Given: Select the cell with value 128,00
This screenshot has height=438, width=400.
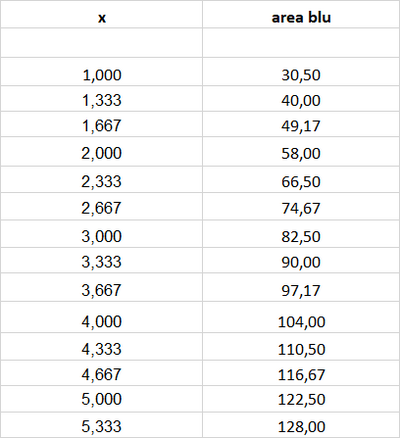Looking at the screenshot, I should tap(301, 425).
